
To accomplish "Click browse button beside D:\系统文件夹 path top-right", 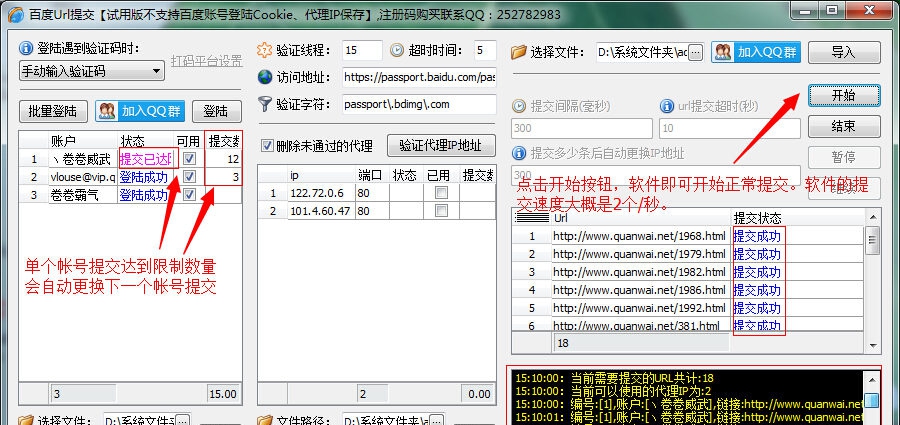I will pos(695,52).
